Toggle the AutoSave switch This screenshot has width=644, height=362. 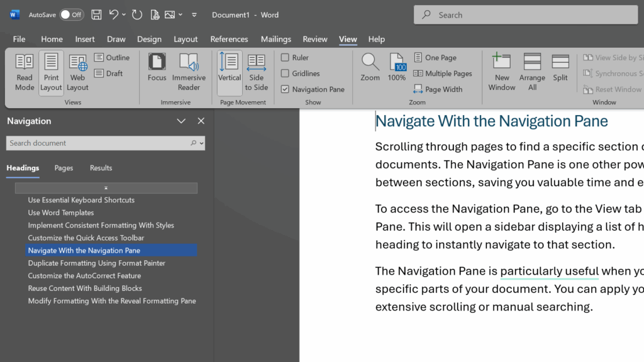(x=72, y=15)
